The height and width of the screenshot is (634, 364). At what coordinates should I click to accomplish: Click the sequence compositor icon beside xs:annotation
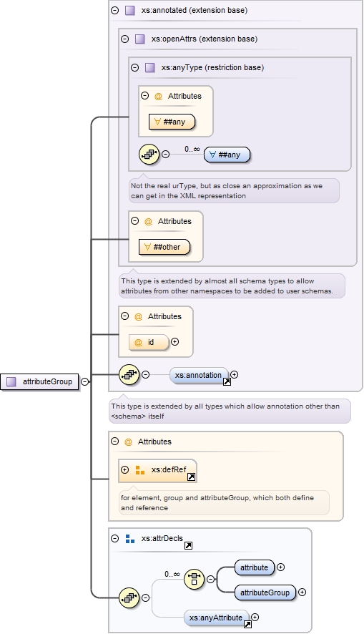point(129,375)
